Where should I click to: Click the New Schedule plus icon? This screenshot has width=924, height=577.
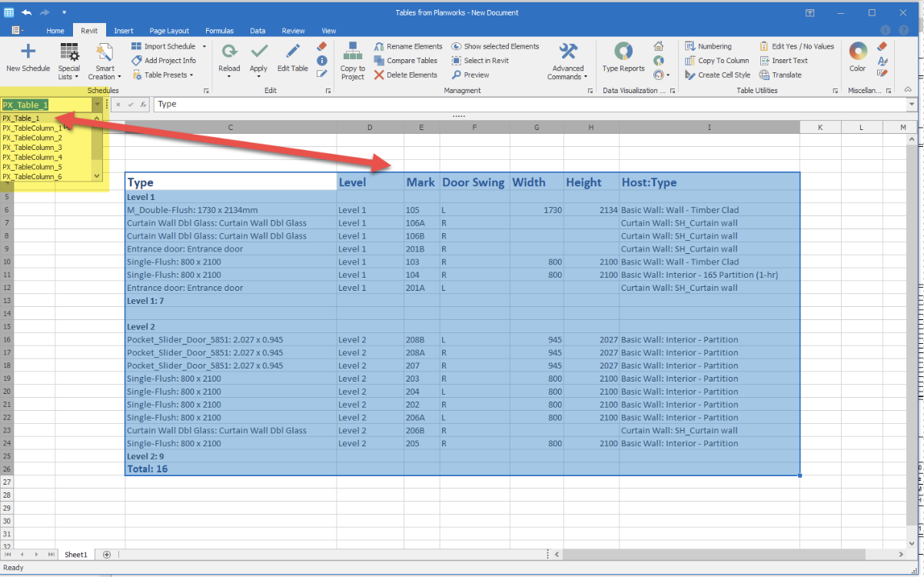pyautogui.click(x=28, y=52)
